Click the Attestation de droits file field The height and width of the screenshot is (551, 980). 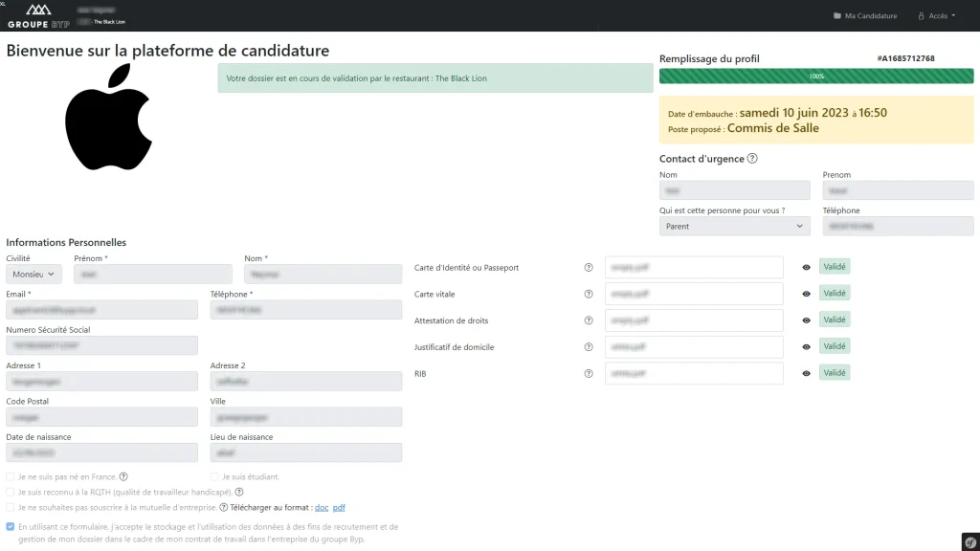point(694,320)
